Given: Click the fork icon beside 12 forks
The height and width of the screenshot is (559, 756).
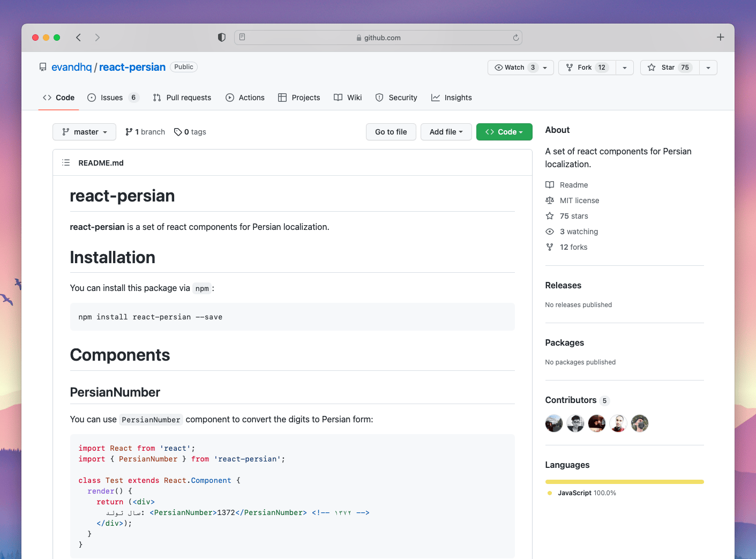Looking at the screenshot, I should click(x=550, y=247).
